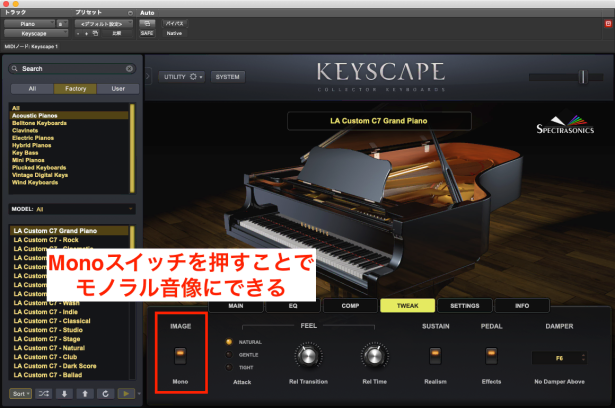Viewport: 615px width, 408px height.
Task: Enable the SAFE automation button
Action: click(147, 33)
